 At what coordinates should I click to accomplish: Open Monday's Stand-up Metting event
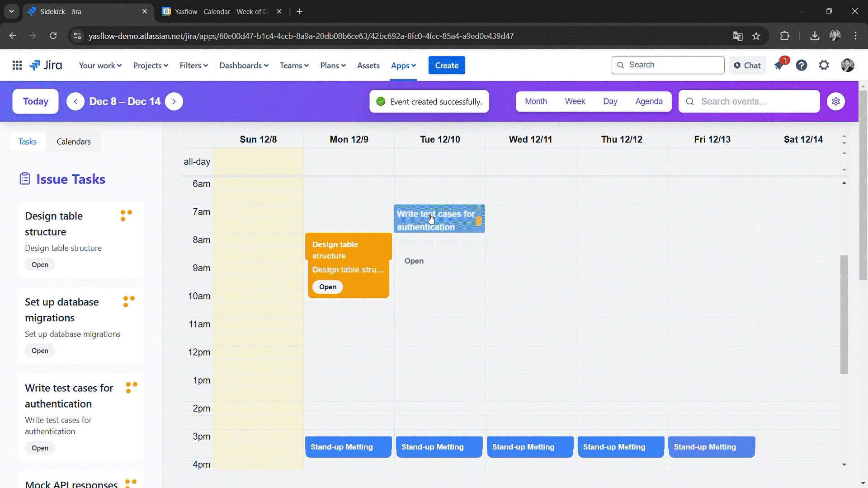(348, 447)
